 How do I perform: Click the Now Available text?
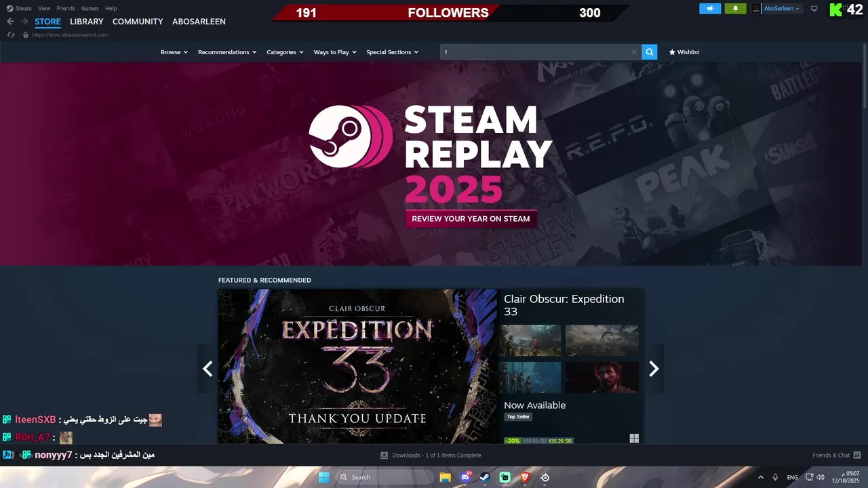tap(534, 405)
